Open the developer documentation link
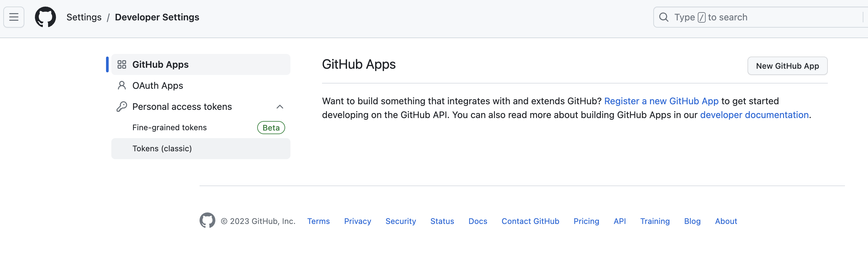This screenshot has width=868, height=269. point(754,115)
